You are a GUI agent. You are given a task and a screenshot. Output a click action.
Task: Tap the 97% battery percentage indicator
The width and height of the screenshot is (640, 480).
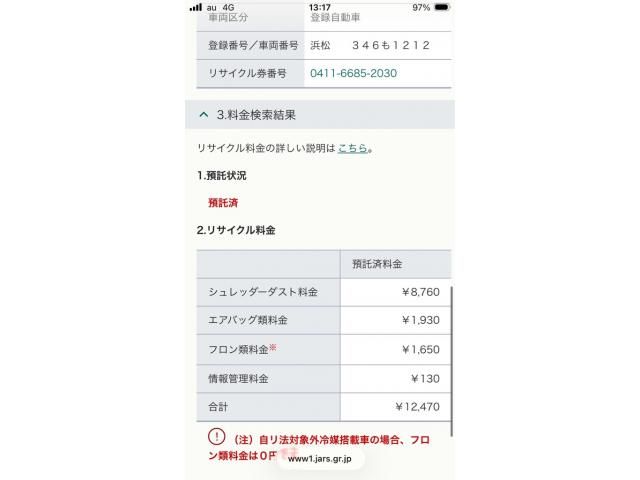click(x=421, y=7)
